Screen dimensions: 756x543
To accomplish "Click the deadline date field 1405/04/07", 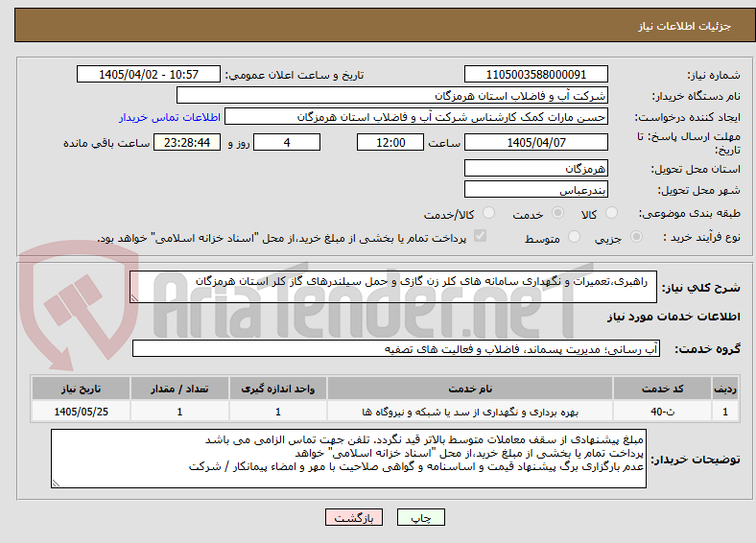I will point(535,142).
